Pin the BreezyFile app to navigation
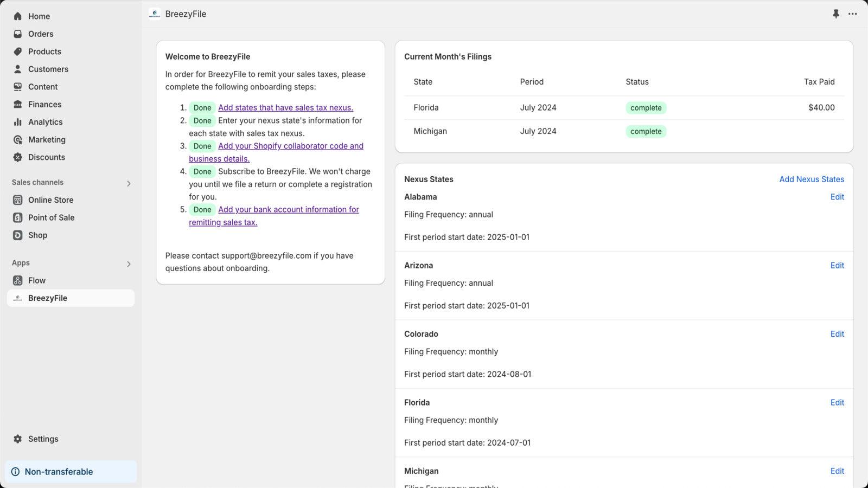The height and width of the screenshot is (488, 868). [x=836, y=14]
